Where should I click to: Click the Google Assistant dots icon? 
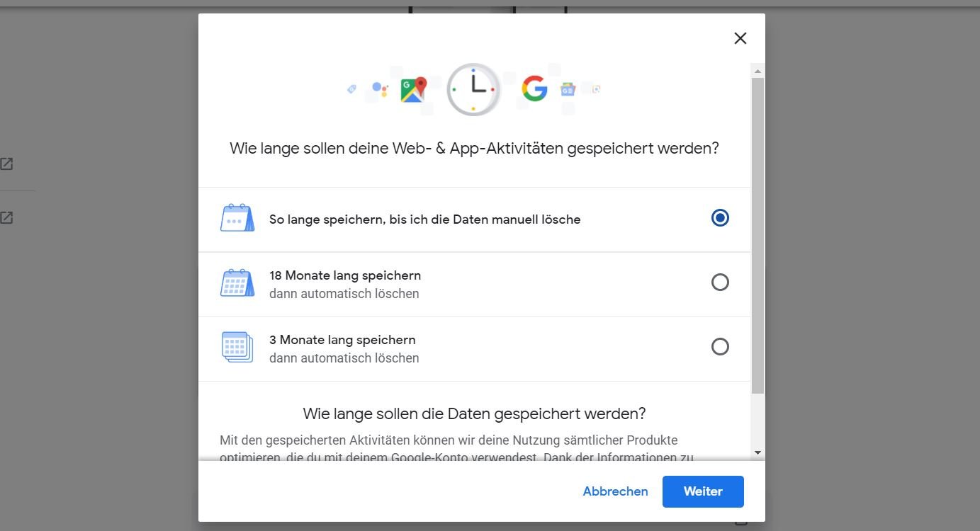pyautogui.click(x=380, y=89)
